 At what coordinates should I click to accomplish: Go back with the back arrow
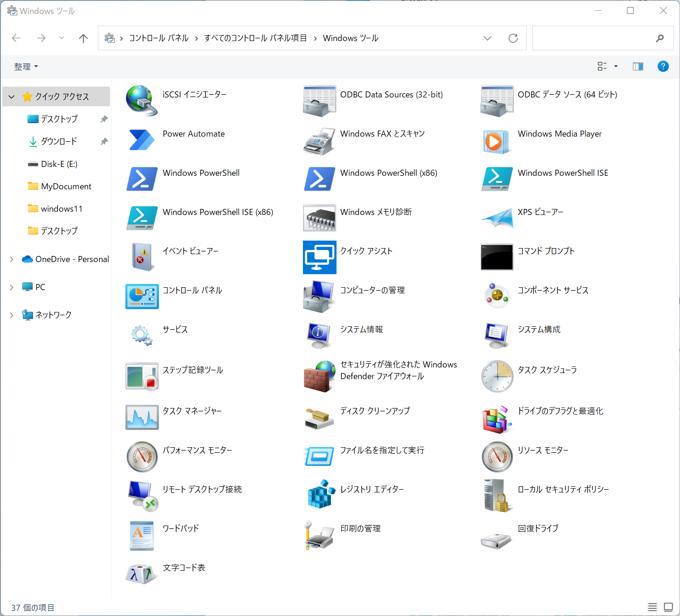pyautogui.click(x=16, y=38)
